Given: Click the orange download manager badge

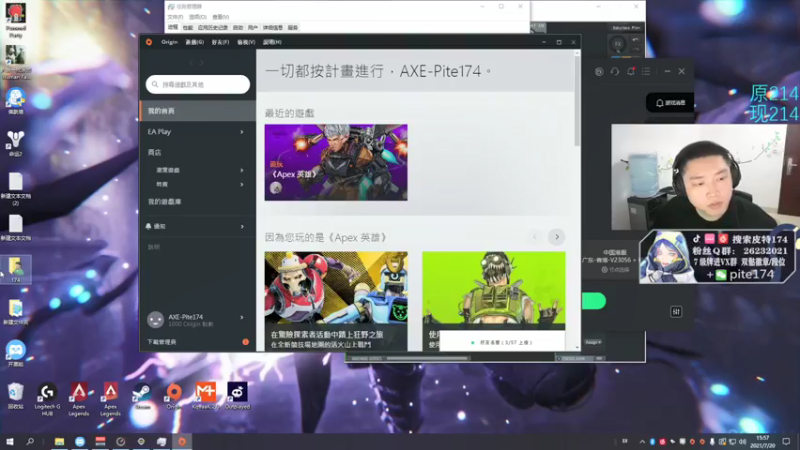Looking at the screenshot, I should [x=245, y=342].
